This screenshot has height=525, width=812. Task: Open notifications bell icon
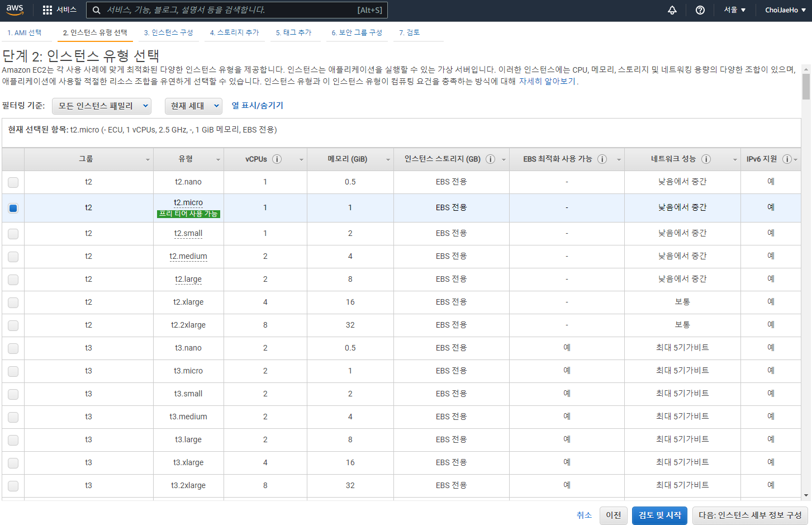point(672,10)
